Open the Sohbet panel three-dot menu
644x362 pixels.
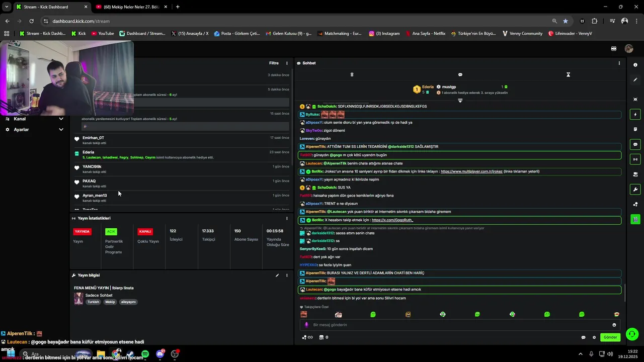click(x=619, y=63)
